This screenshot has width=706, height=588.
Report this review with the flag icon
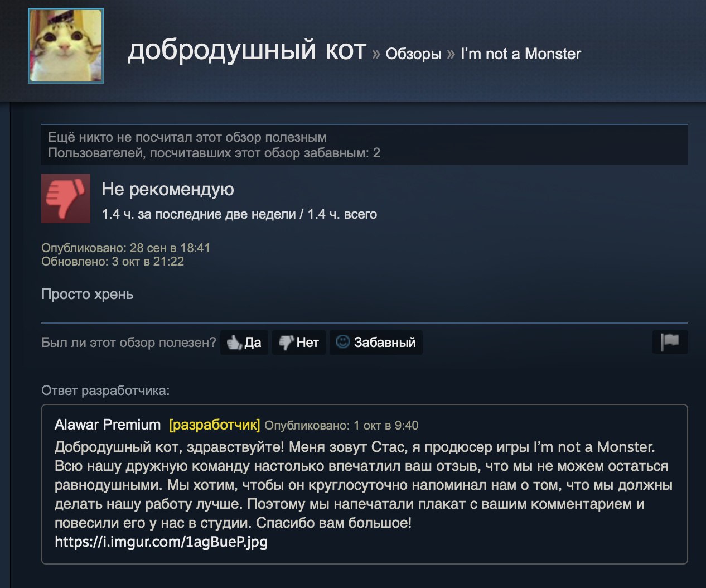point(670,342)
